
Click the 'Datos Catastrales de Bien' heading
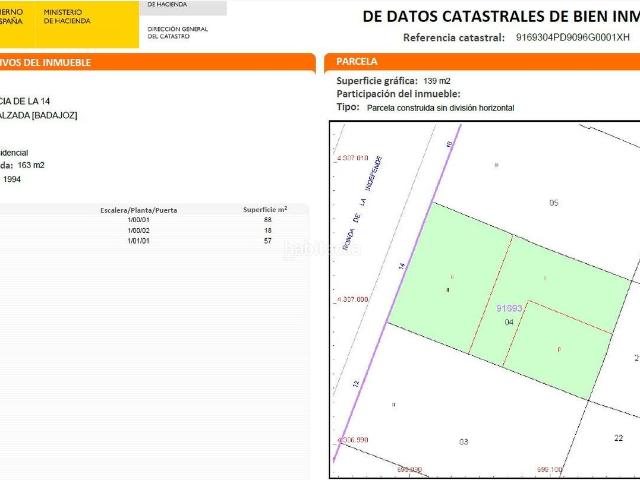pyautogui.click(x=501, y=16)
